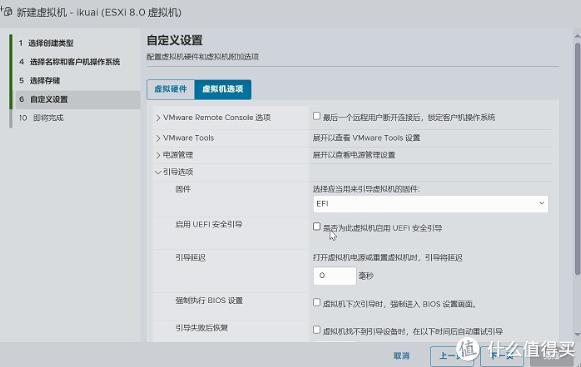The image size is (581, 367).
Task: Go to step 5 选择存储
Action: click(40, 80)
